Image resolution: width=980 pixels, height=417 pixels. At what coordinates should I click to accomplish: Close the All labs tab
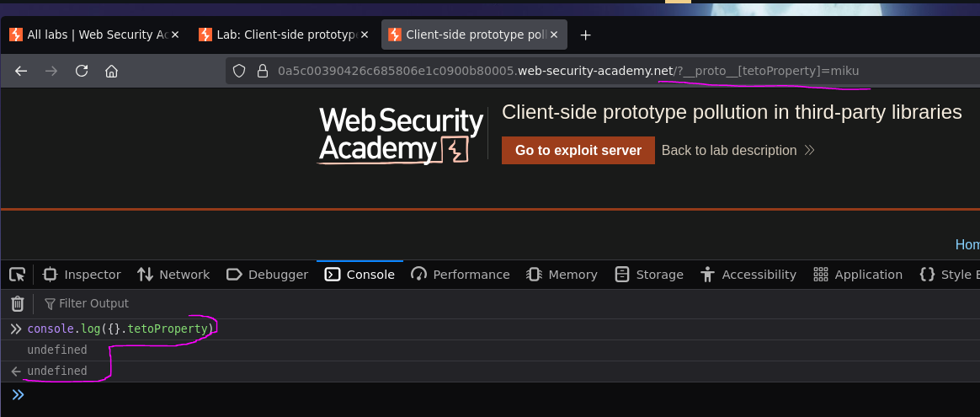coord(175,35)
